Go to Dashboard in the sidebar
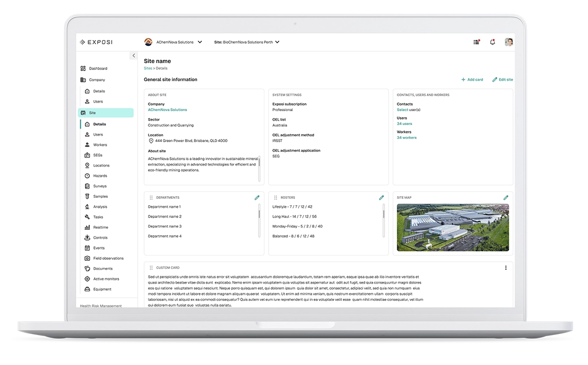 click(94, 68)
